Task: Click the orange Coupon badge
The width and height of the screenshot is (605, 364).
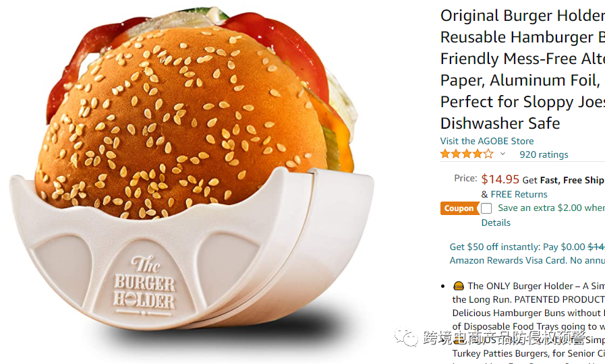Action: tap(459, 208)
